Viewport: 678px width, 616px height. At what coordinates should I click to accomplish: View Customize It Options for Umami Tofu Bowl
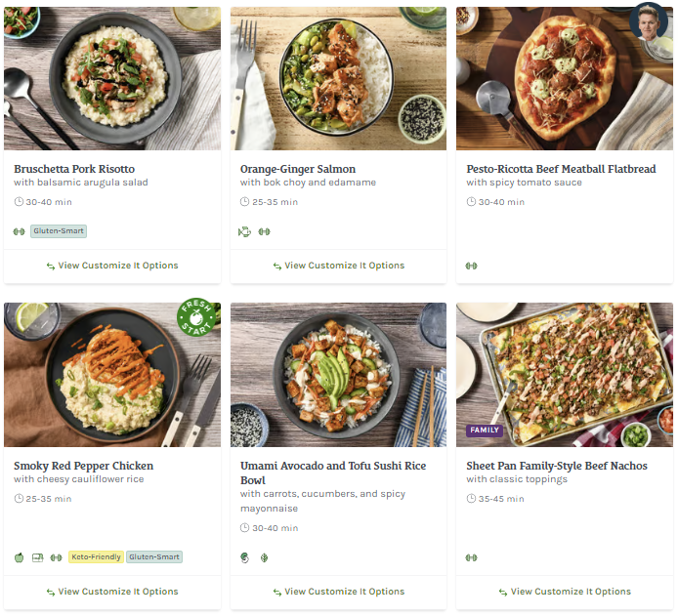pyautogui.click(x=338, y=592)
